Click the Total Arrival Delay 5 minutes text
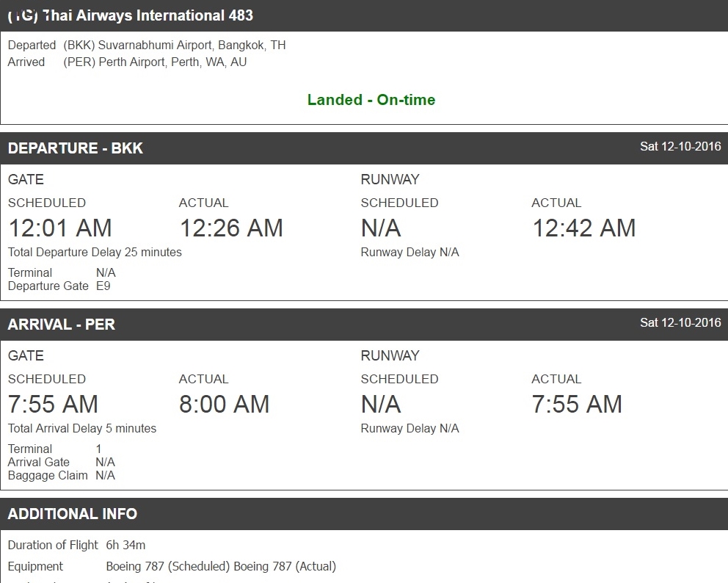 click(82, 428)
